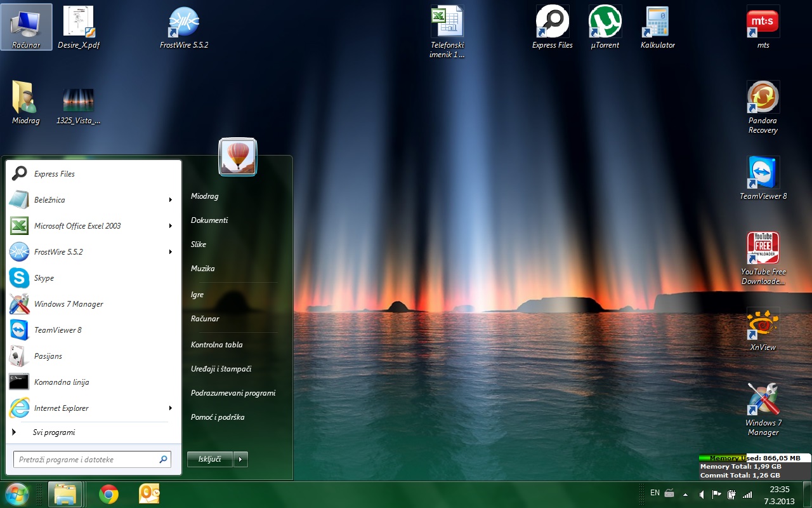Open shutdown options arrow next to Isključi
Image resolution: width=812 pixels, height=508 pixels.
pyautogui.click(x=240, y=459)
